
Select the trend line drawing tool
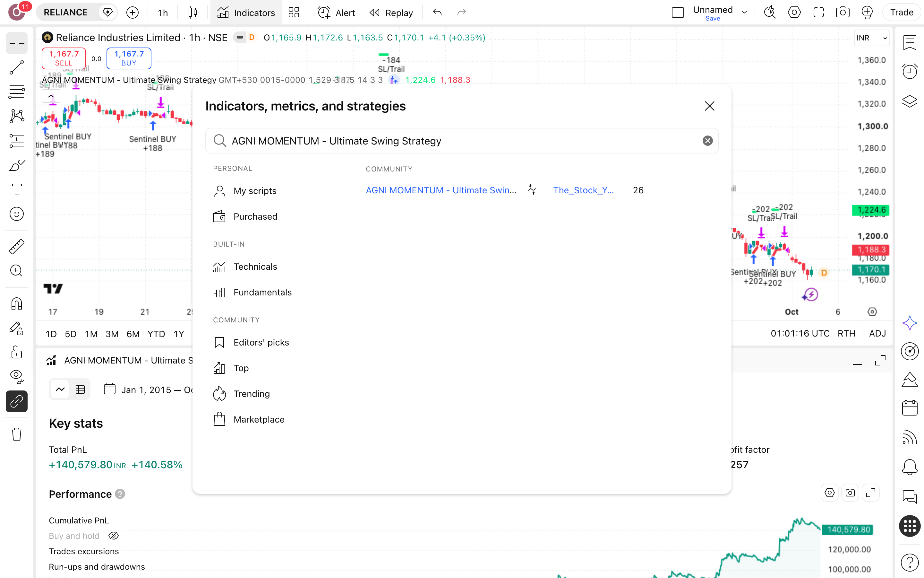click(x=16, y=68)
